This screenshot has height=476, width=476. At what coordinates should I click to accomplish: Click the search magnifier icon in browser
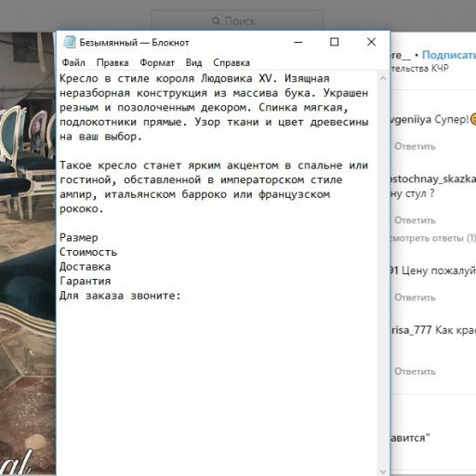pyautogui.click(x=216, y=20)
